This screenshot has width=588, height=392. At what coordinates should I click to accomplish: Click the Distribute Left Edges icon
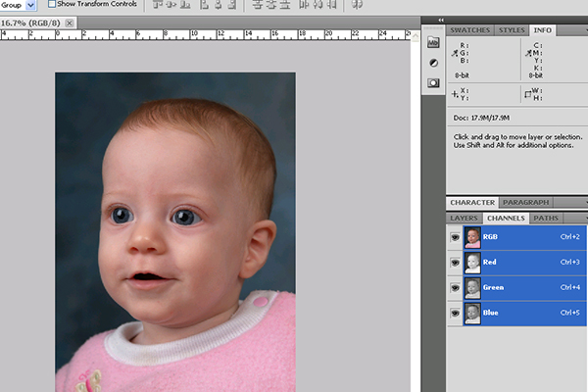tap(304, 5)
